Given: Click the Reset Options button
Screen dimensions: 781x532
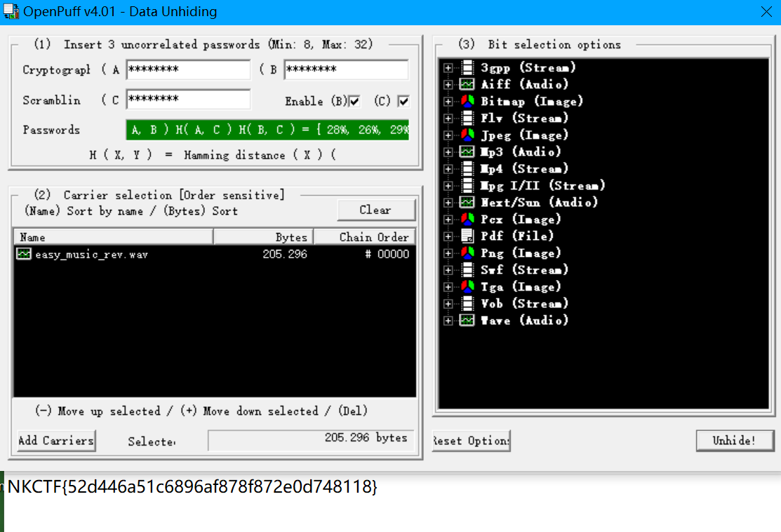Looking at the screenshot, I should (x=471, y=440).
